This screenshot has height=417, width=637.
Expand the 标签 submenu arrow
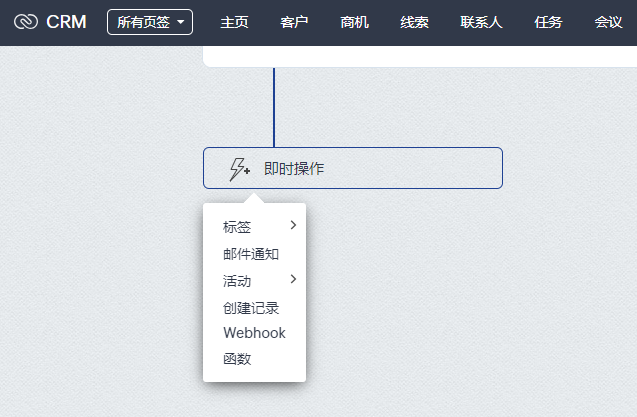(293, 226)
